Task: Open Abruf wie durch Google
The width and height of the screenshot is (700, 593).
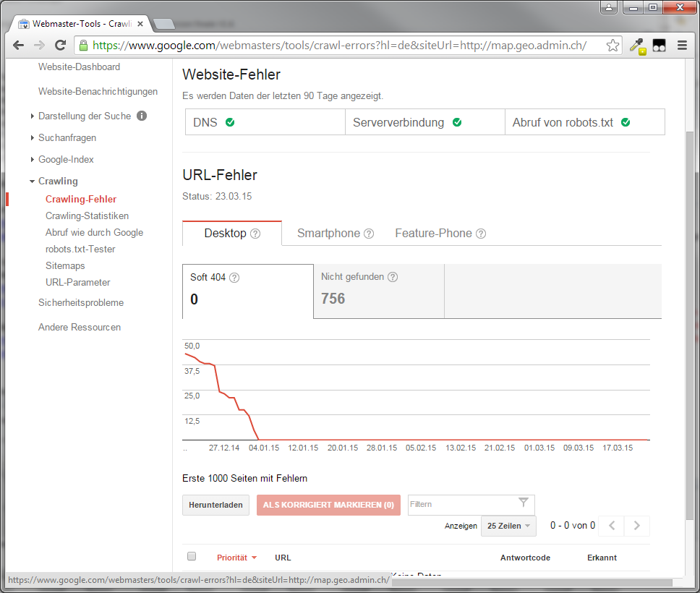Action: (x=94, y=232)
